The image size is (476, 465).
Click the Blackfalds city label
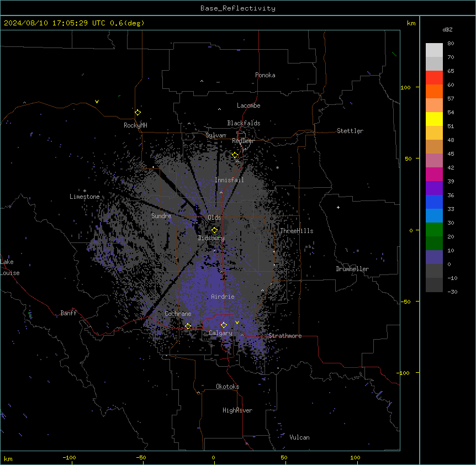click(244, 123)
